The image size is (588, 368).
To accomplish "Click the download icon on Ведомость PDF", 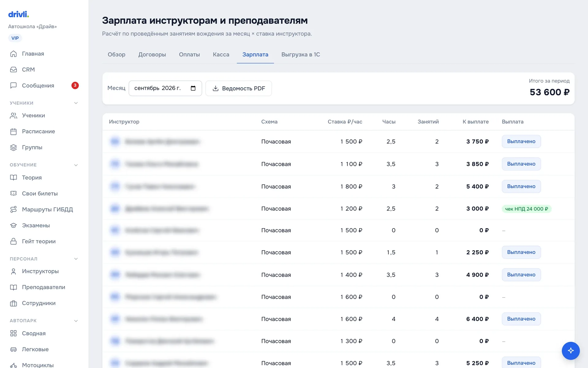I will (216, 88).
